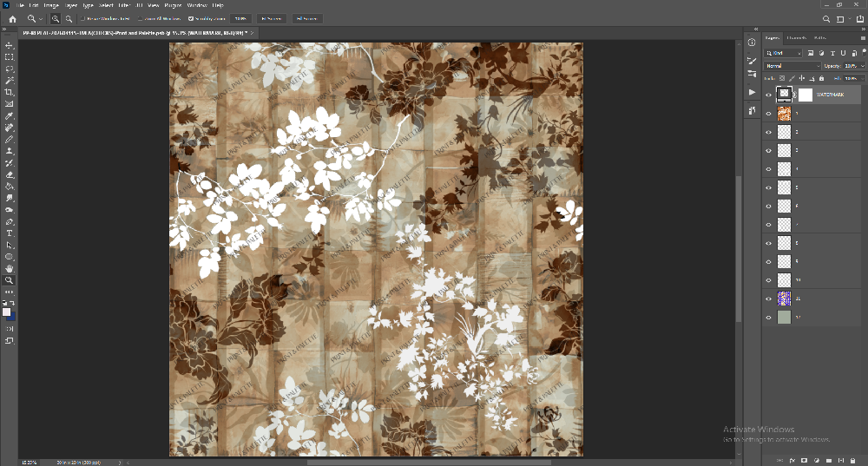This screenshot has width=868, height=466.
Task: Select the Pen tool
Action: [9, 221]
